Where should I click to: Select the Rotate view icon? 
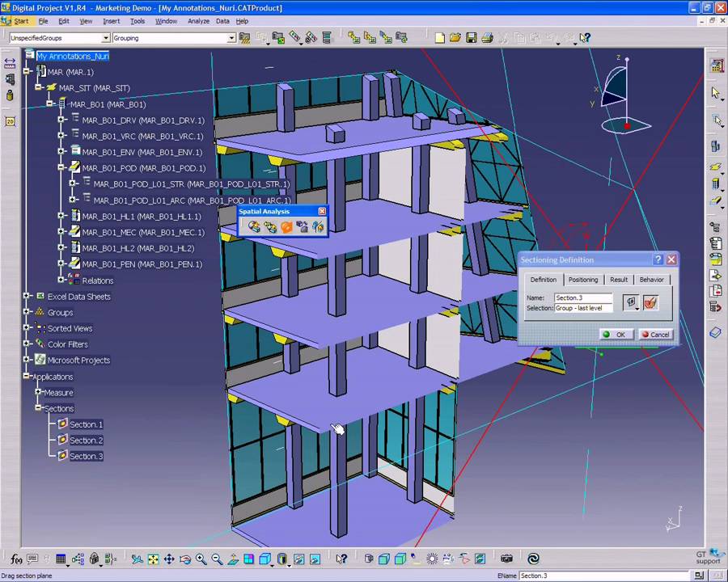tap(184, 559)
